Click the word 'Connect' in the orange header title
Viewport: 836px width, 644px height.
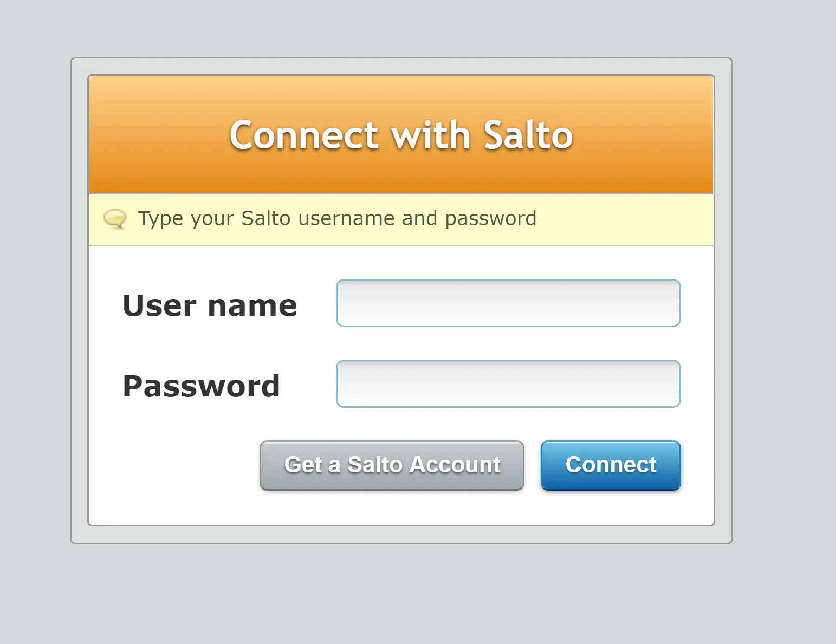(x=303, y=135)
